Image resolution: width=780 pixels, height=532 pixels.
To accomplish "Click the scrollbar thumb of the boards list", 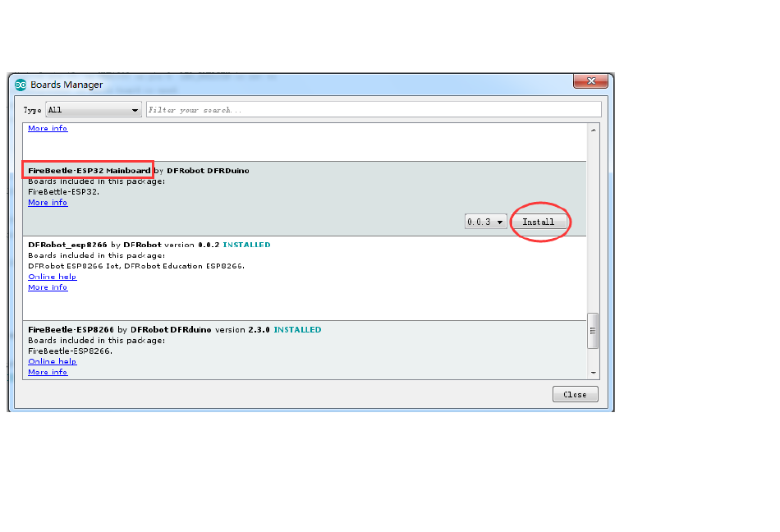I will point(593,331).
